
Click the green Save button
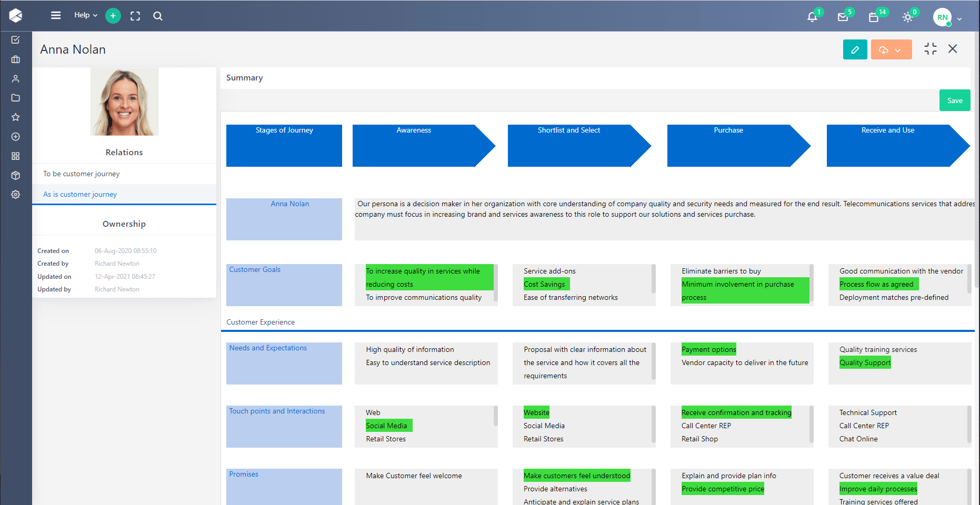point(954,100)
